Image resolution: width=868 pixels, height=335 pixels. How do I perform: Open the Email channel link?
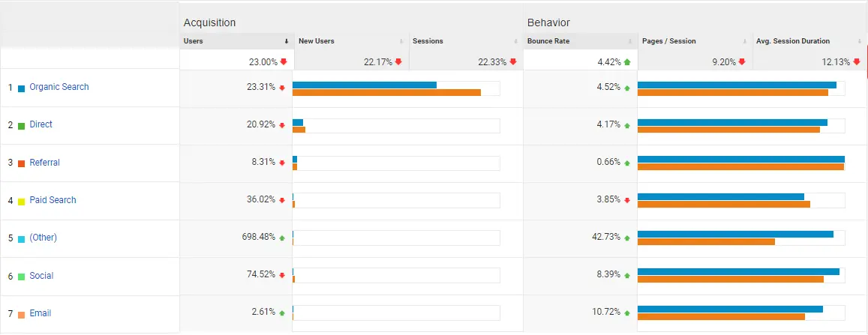pyautogui.click(x=41, y=313)
